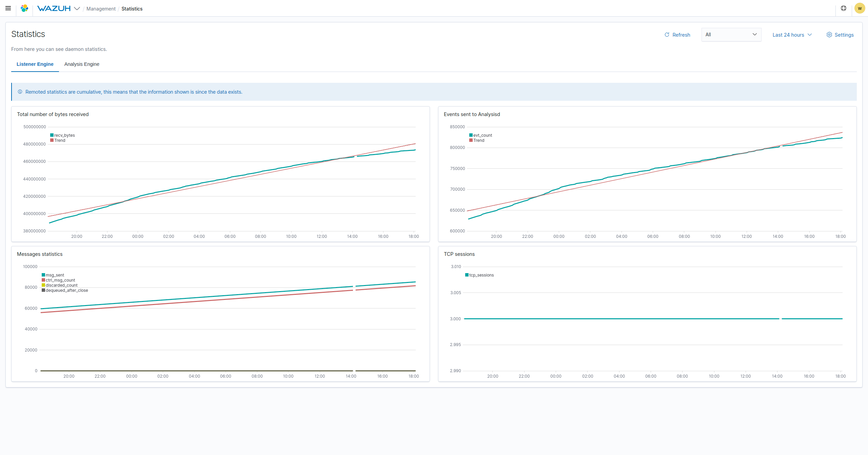The width and height of the screenshot is (868, 455).
Task: Click the Remoted statistics cumulative notice text
Action: point(134,92)
